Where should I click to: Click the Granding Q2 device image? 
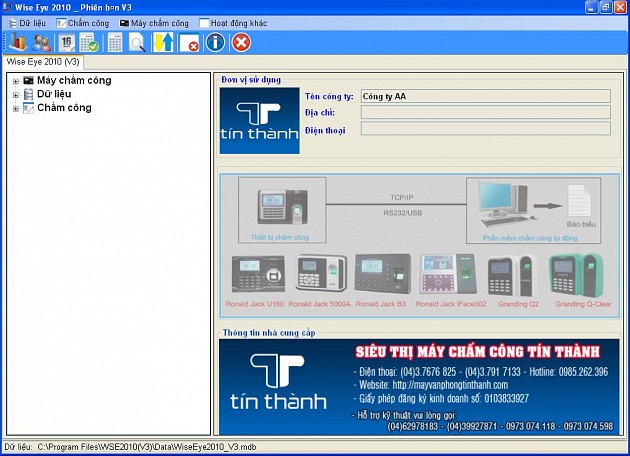point(513,276)
